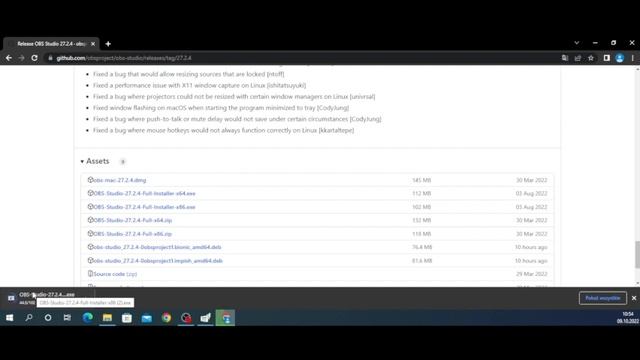Screen dimensions: 640x360
Task: Download OBS-Studio-27.2.4-Full-x86.zip
Action: (133, 234)
